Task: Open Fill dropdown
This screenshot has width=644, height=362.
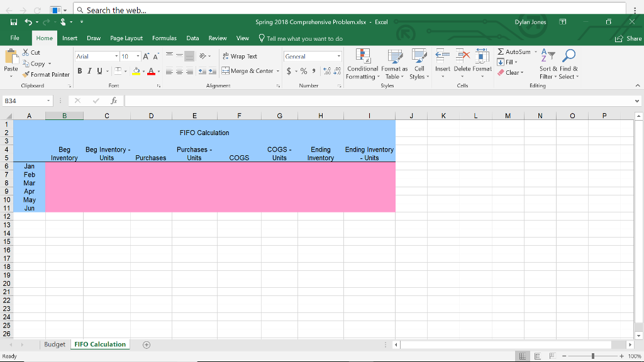Action: pos(508,62)
